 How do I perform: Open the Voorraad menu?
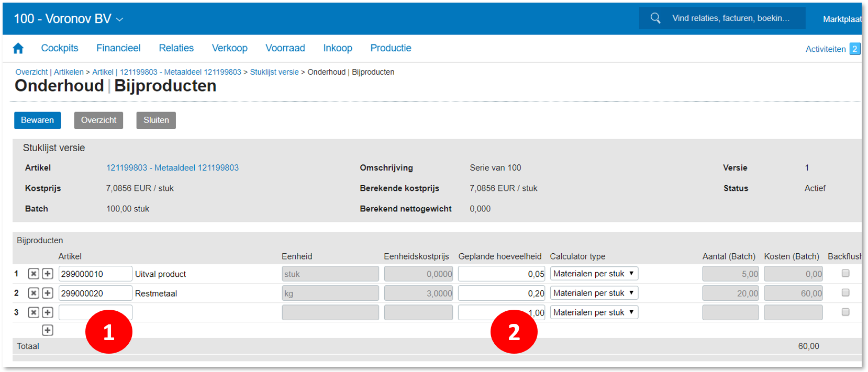[x=285, y=48]
